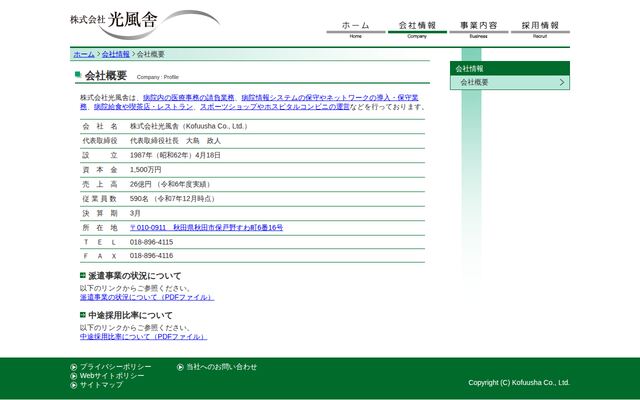This screenshot has width=640, height=400.
Task: Click the 株式会社光風舎（Kofuusha Co., Ltd.） cell
Action: click(x=189, y=127)
